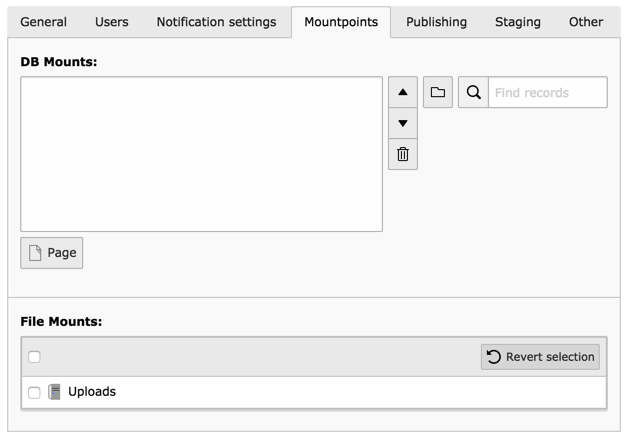Image resolution: width=627 pixels, height=437 pixels.
Task: Delete selected DB mount with trash icon
Action: (402, 155)
